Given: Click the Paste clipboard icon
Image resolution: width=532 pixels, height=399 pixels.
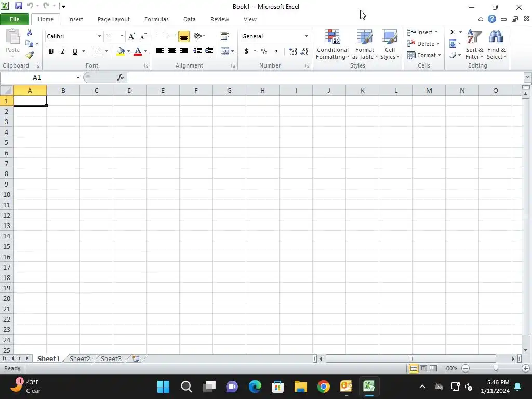Looking at the screenshot, I should click(x=13, y=36).
